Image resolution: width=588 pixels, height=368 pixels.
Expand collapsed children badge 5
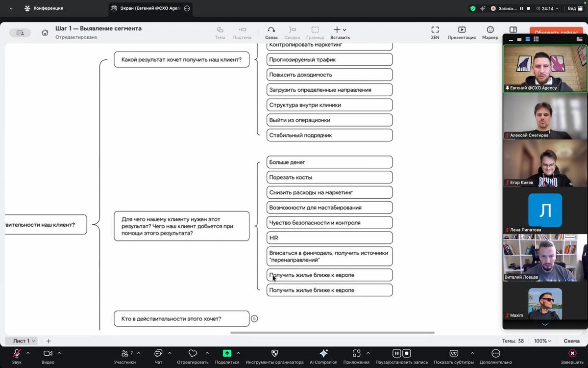coord(254,318)
